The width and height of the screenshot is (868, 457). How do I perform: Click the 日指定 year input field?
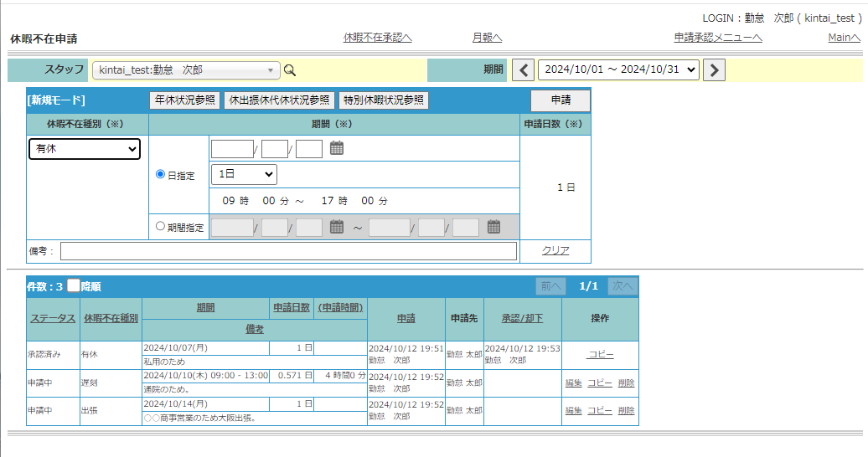pyautogui.click(x=233, y=149)
